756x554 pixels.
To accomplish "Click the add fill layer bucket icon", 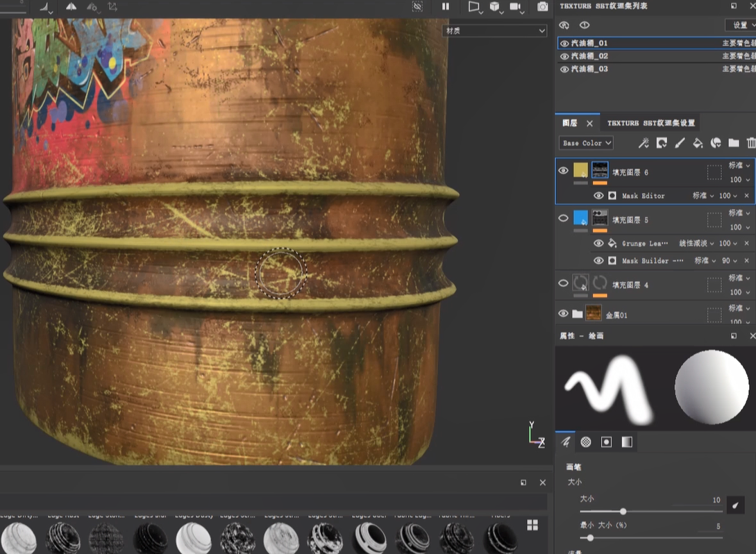I will point(698,143).
